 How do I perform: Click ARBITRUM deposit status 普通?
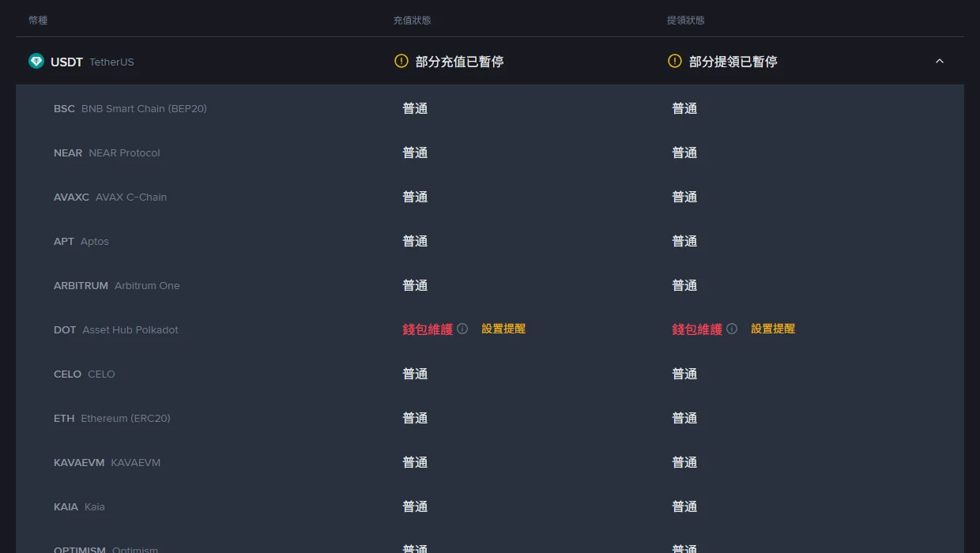415,285
